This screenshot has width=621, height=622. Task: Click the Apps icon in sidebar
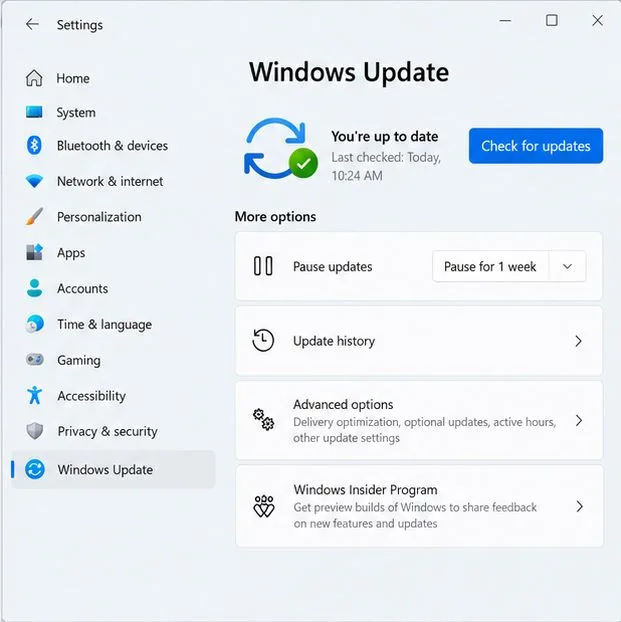coord(35,252)
